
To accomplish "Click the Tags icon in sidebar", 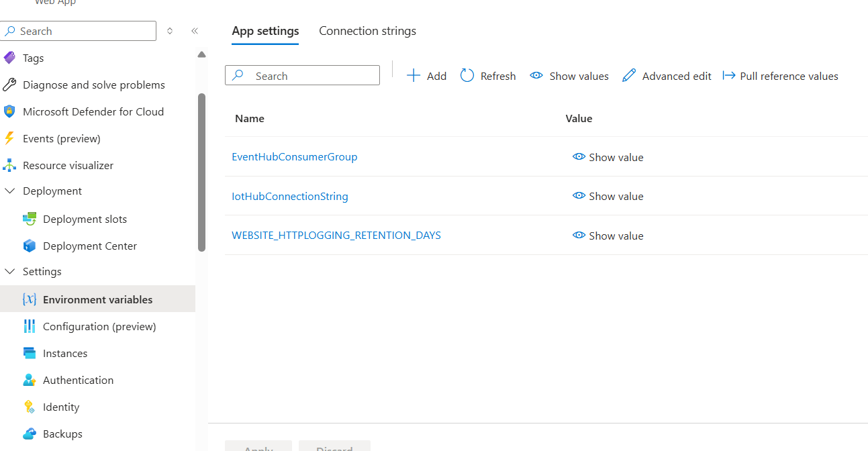I will click(x=9, y=58).
